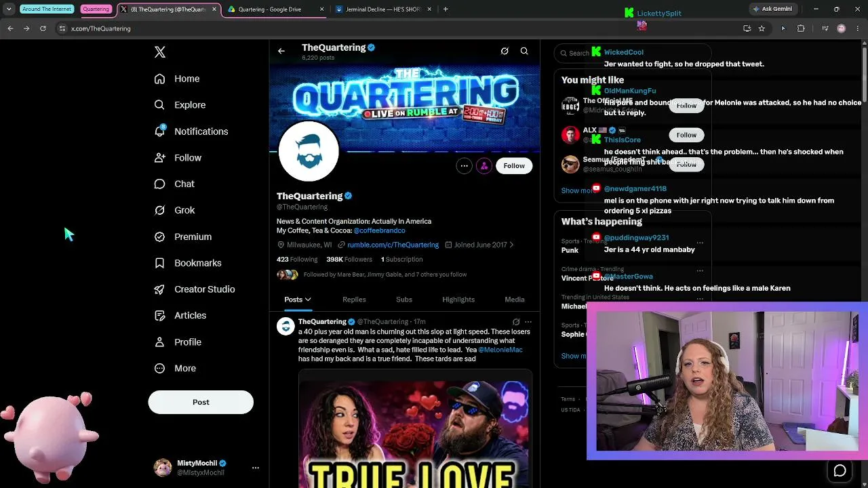Search this profile's posts with magnifier icon
The image size is (868, 488).
[x=524, y=51]
